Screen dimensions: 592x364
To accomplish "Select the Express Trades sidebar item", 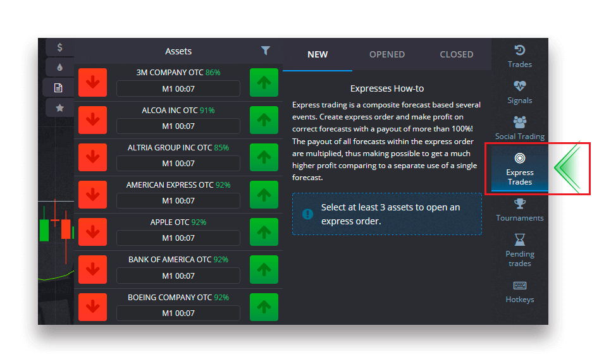I will point(519,168).
